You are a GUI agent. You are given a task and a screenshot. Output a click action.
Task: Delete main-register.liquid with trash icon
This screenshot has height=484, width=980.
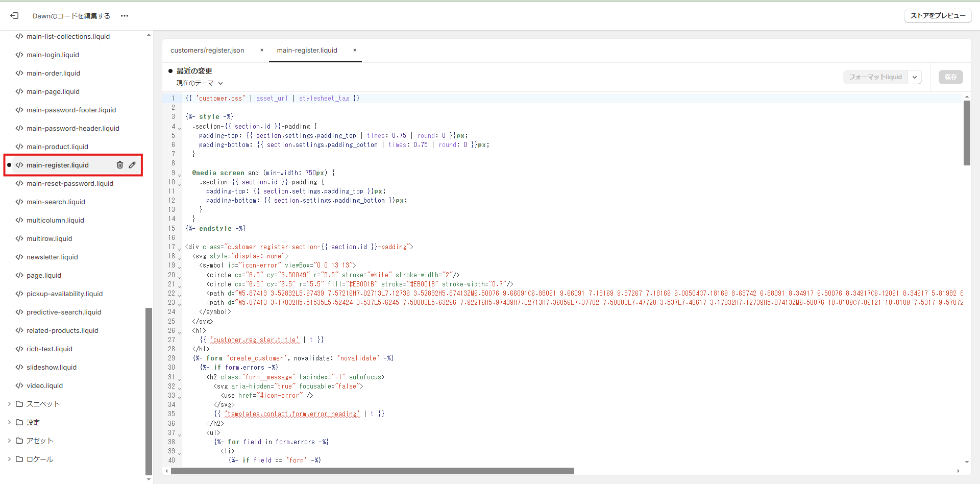coord(120,165)
